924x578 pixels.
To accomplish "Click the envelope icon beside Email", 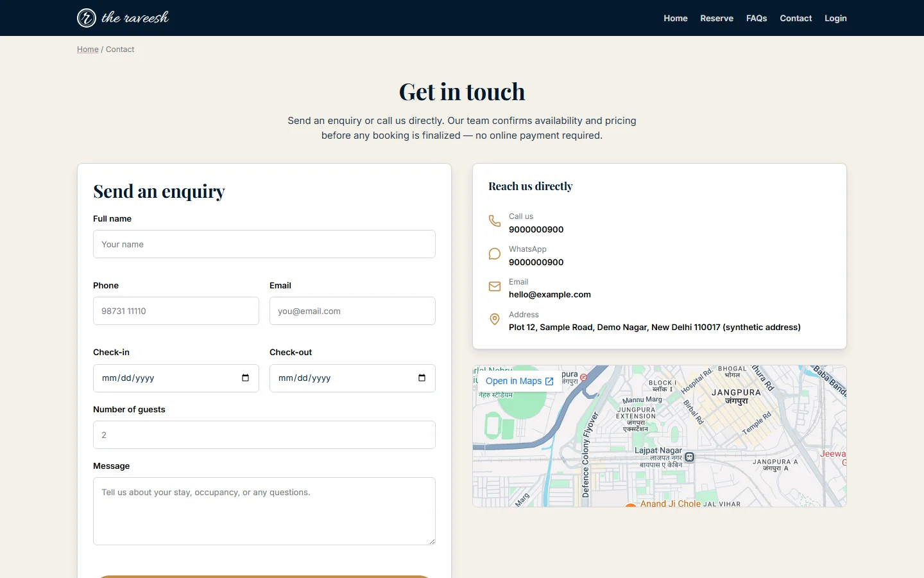I will click(495, 286).
